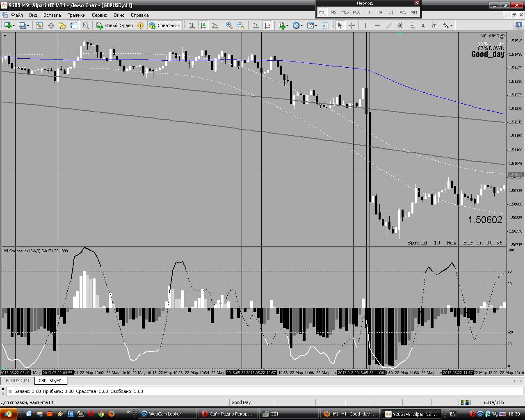This screenshot has height=420, width=525.
Task: Switch the chart to line chart
Action: pos(215,25)
